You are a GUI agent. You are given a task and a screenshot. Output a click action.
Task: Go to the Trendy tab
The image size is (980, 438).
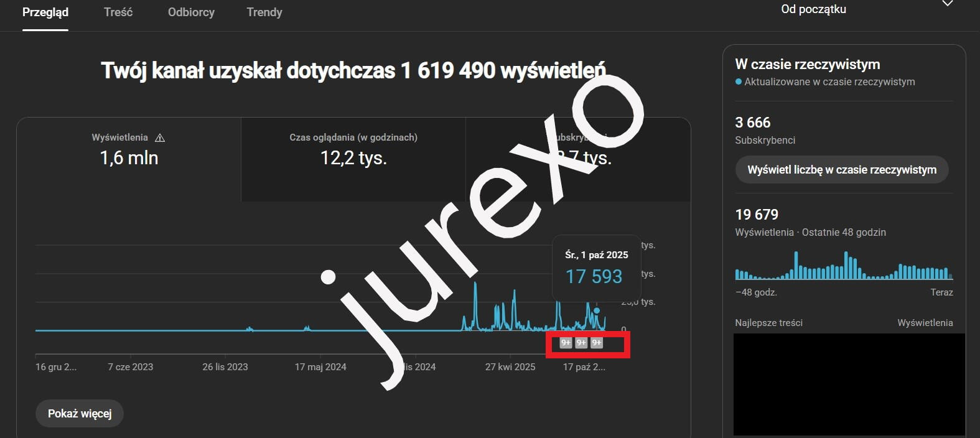pos(264,12)
